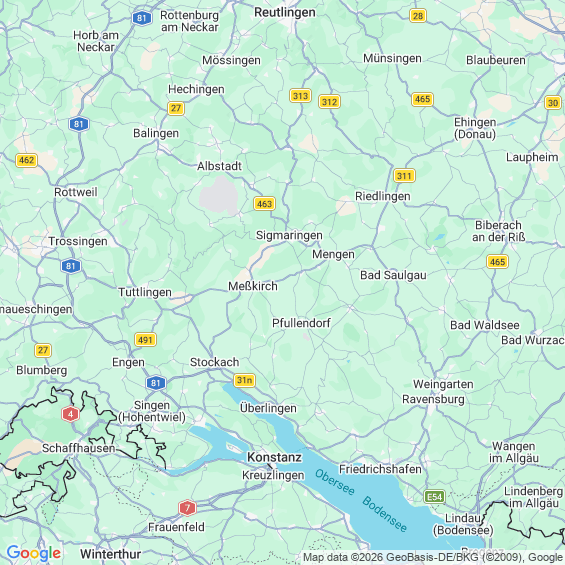
Task: Click the Friedrichshafen label on the lake shore
Action: point(380,469)
